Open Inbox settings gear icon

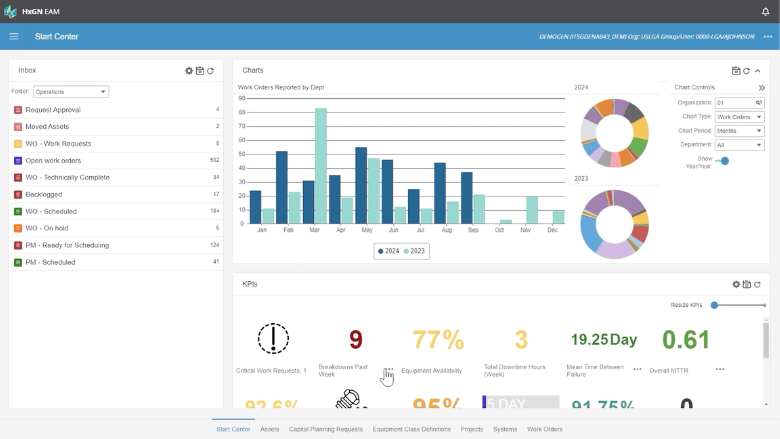(x=189, y=71)
